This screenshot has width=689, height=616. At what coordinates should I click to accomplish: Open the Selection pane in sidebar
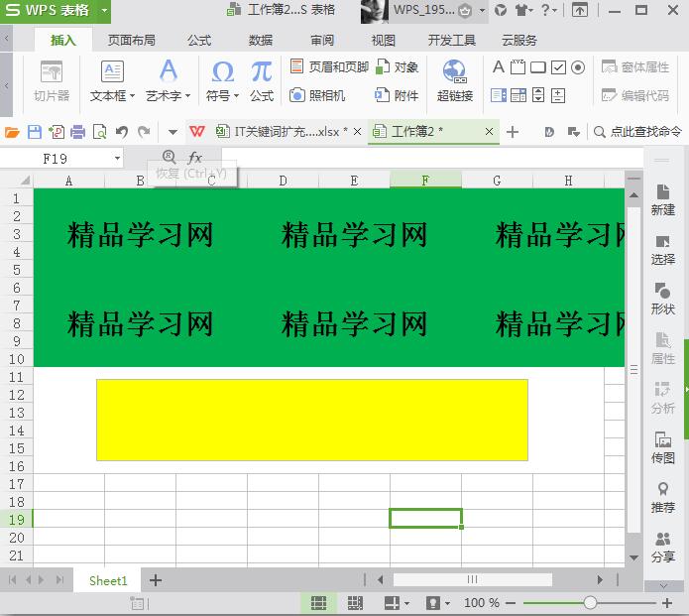pyautogui.click(x=663, y=250)
